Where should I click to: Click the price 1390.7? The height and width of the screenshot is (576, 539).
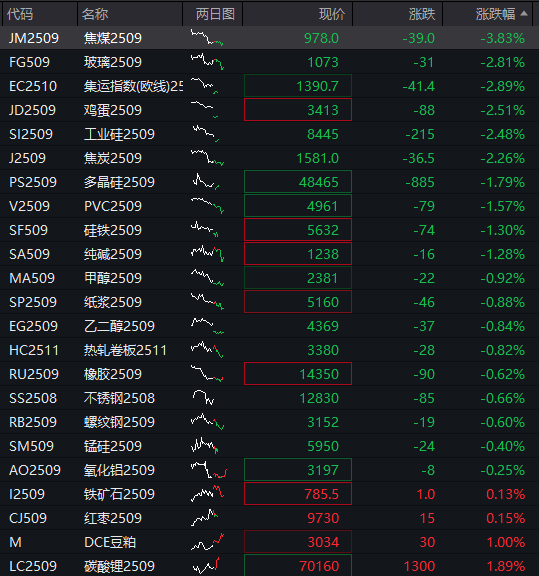pyautogui.click(x=317, y=86)
